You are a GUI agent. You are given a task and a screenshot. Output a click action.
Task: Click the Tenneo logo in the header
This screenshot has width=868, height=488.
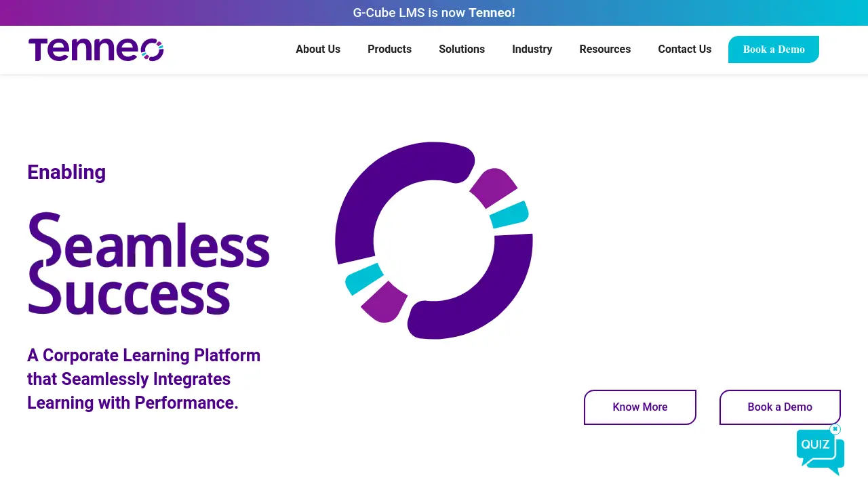coord(96,49)
